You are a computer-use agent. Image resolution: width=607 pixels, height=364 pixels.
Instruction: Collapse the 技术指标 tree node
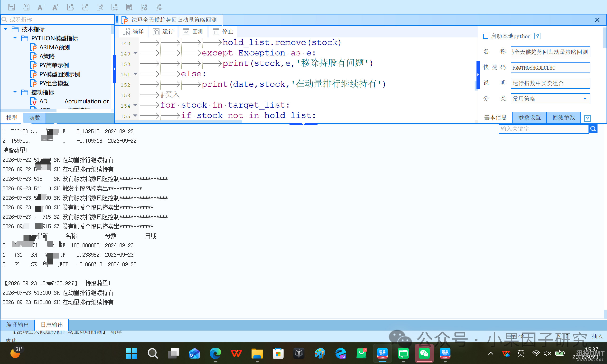5,29
